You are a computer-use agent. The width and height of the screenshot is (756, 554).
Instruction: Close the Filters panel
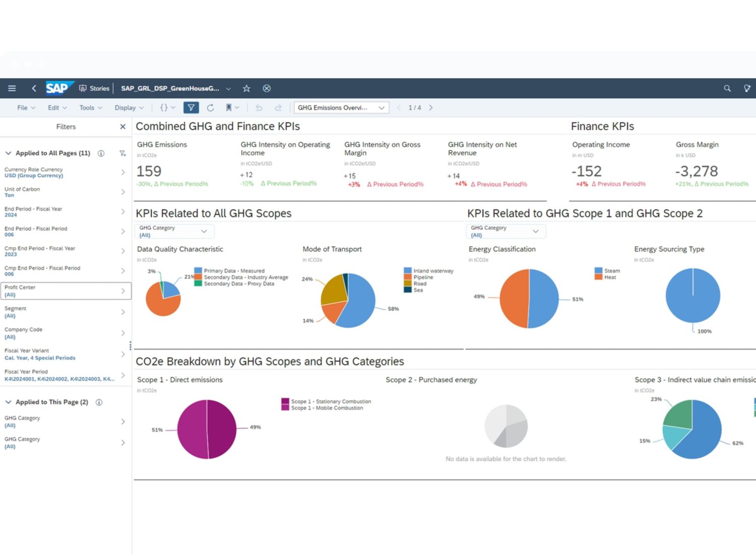122,127
